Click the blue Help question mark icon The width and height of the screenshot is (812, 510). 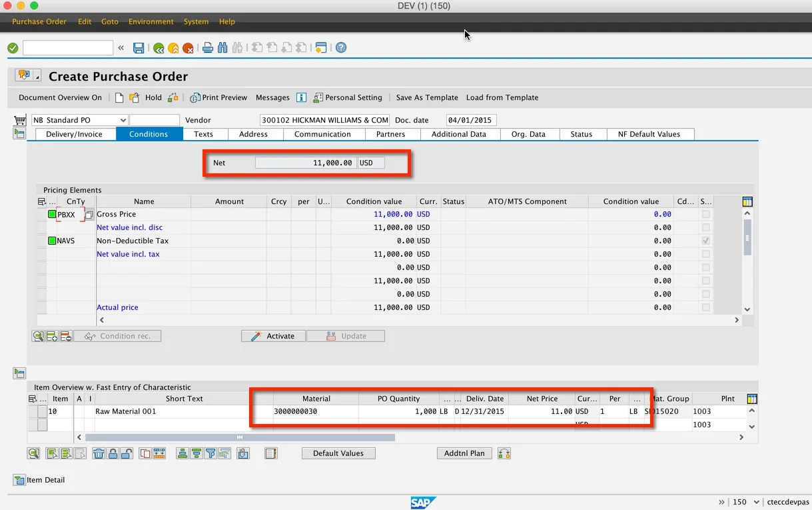point(341,48)
